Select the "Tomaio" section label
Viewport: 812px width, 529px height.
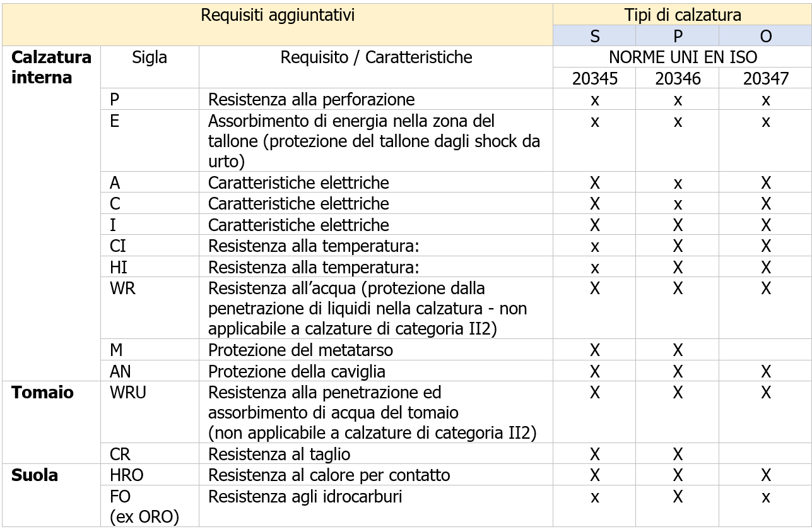pyautogui.click(x=42, y=393)
